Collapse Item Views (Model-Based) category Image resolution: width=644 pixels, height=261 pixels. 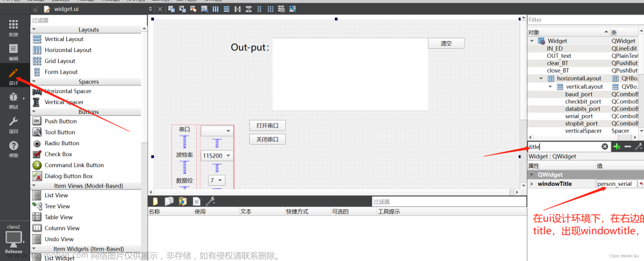33,186
